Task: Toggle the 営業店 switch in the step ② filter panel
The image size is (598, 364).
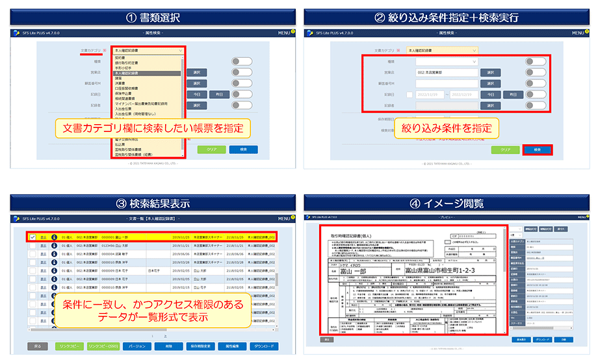Action: coord(536,73)
